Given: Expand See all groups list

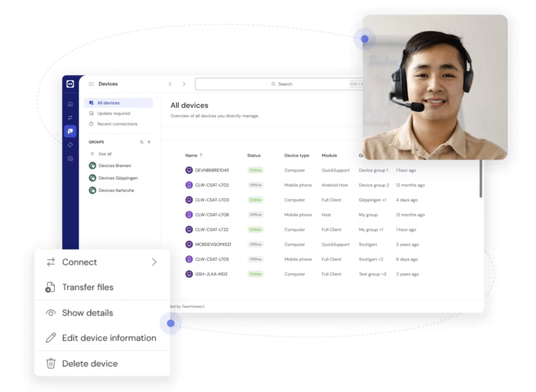Looking at the screenshot, I should (105, 154).
